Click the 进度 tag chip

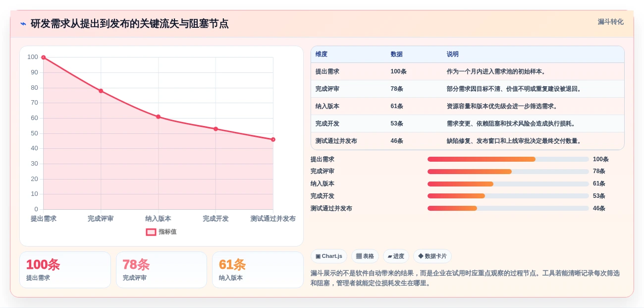(396, 256)
